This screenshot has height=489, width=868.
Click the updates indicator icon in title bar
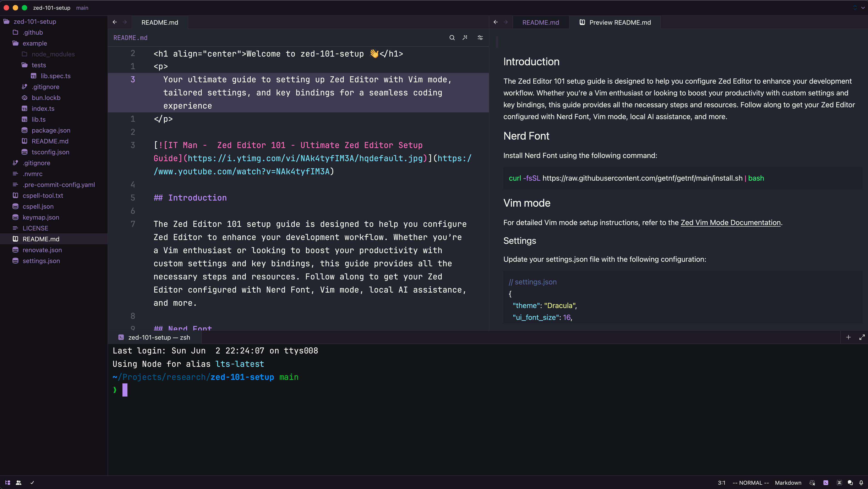tap(855, 8)
